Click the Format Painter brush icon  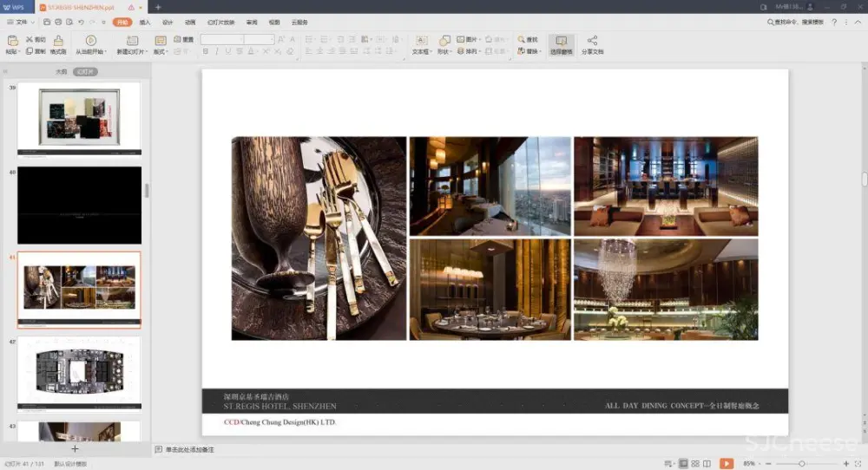58,41
